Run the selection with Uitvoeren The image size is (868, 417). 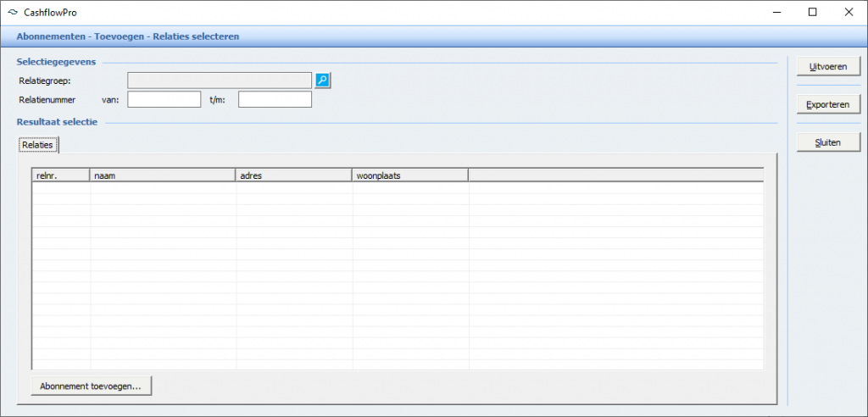coord(829,66)
